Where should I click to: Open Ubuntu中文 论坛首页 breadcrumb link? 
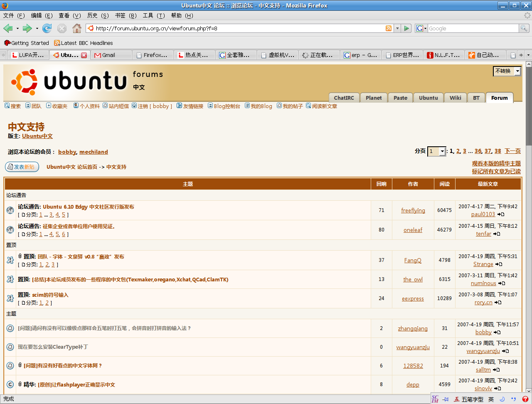coord(72,167)
